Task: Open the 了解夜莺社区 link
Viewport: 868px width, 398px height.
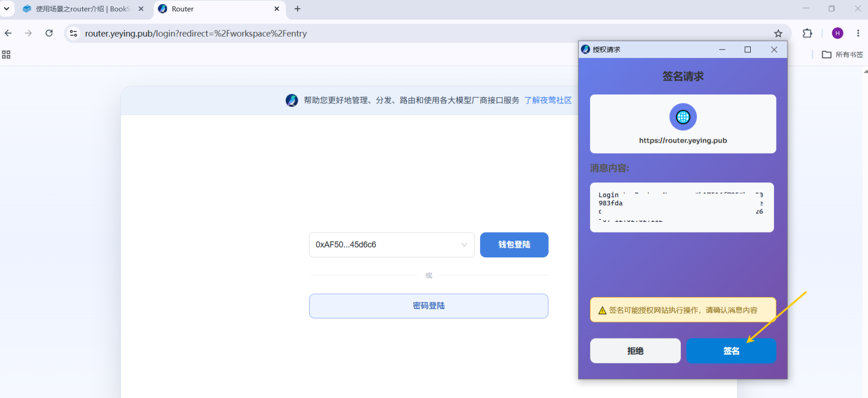Action: (548, 100)
